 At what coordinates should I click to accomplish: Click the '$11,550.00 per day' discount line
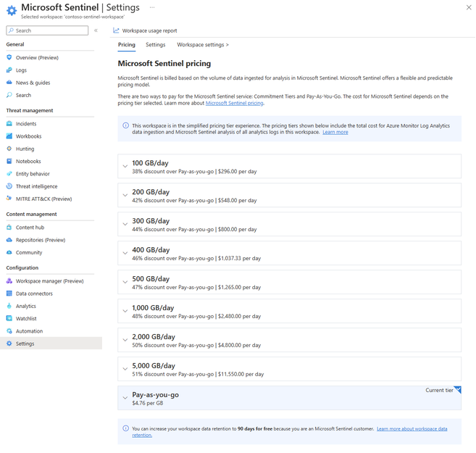coord(198,374)
